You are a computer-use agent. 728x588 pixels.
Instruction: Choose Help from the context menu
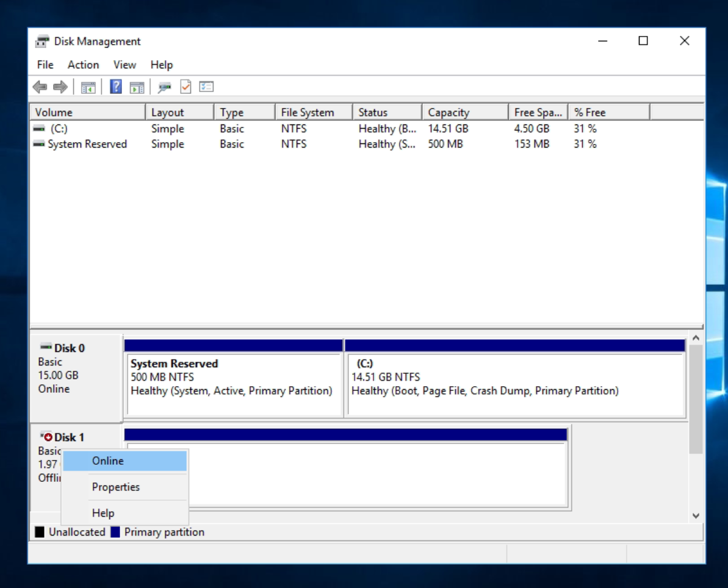pos(125,513)
